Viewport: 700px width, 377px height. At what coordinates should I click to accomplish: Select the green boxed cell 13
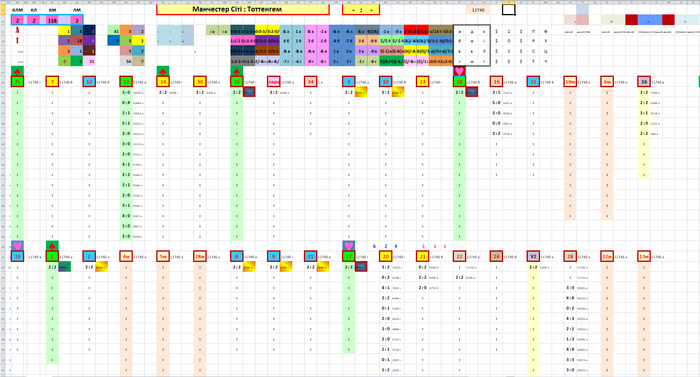[126, 82]
